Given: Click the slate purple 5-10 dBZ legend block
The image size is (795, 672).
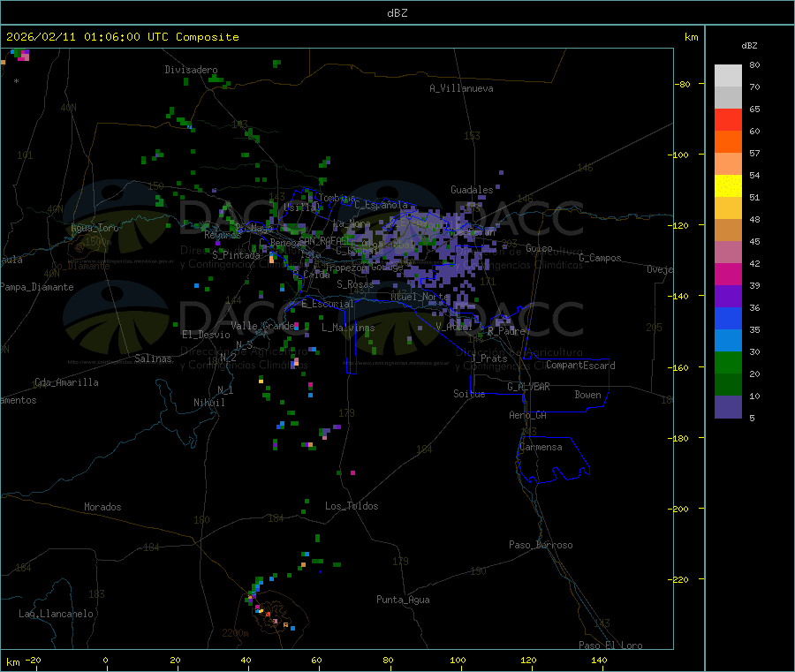Looking at the screenshot, I should point(728,407).
